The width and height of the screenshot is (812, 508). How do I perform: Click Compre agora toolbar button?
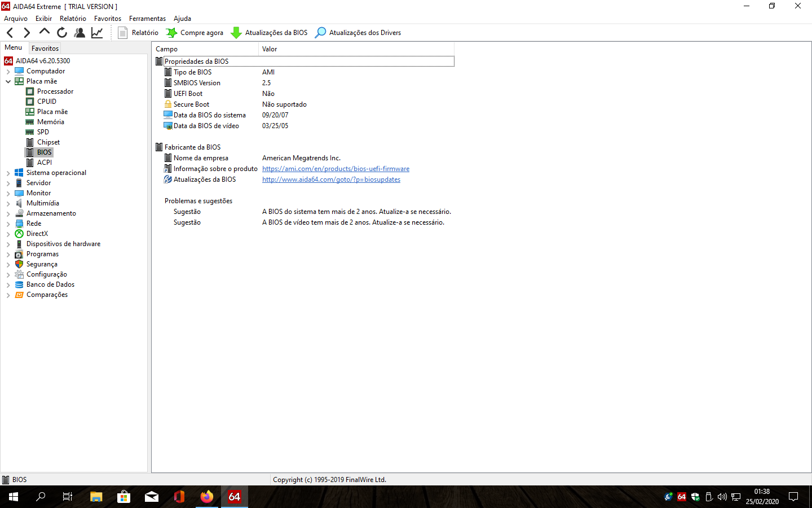pyautogui.click(x=195, y=33)
